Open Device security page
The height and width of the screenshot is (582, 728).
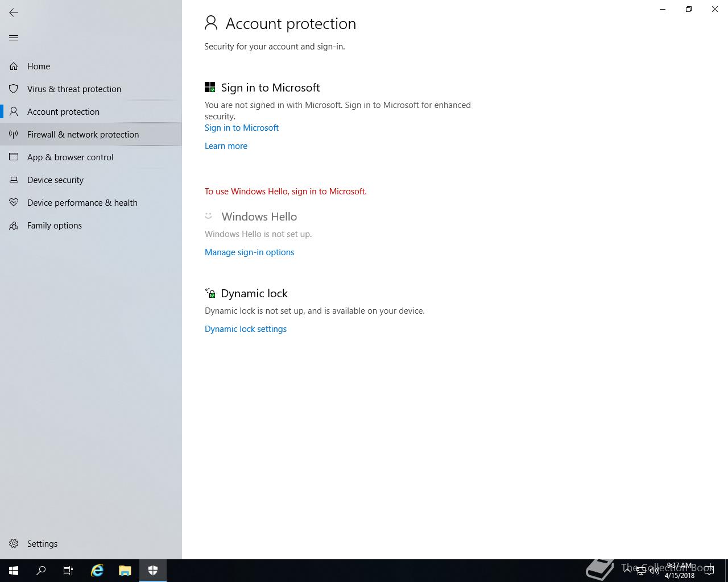91,180
